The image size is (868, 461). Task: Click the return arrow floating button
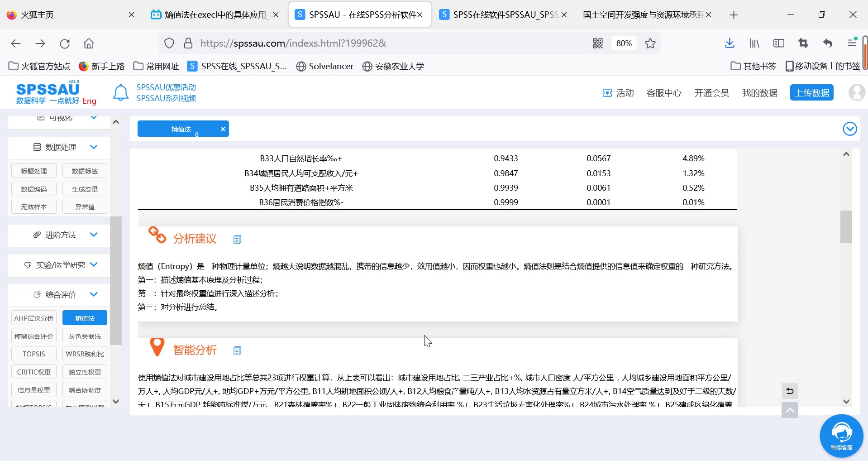point(790,391)
